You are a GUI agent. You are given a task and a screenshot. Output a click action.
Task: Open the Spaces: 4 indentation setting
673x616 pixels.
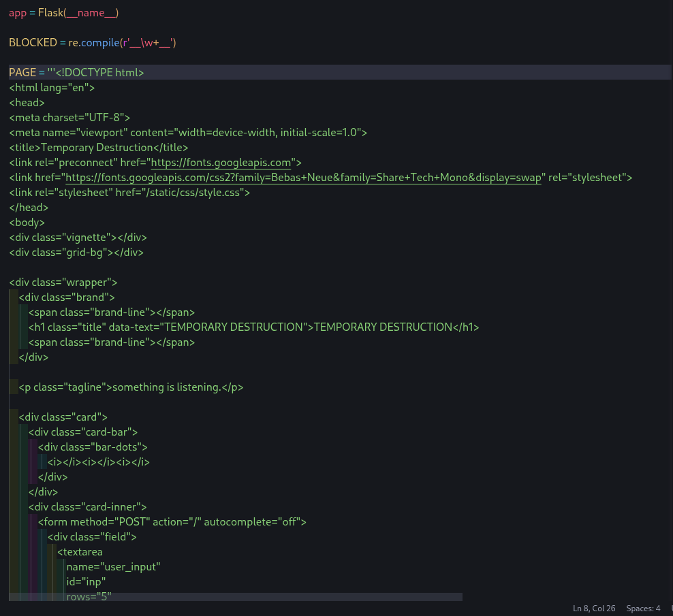643,608
